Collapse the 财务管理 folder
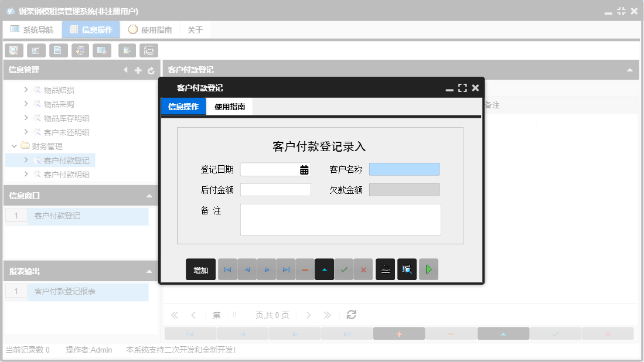This screenshot has height=362, width=644. [x=15, y=146]
